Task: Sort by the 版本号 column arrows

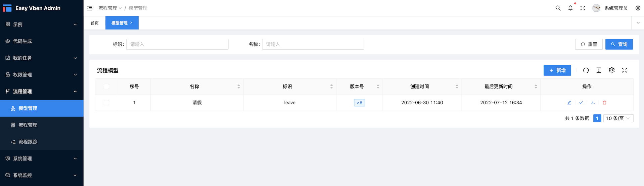Action: tap(378, 86)
